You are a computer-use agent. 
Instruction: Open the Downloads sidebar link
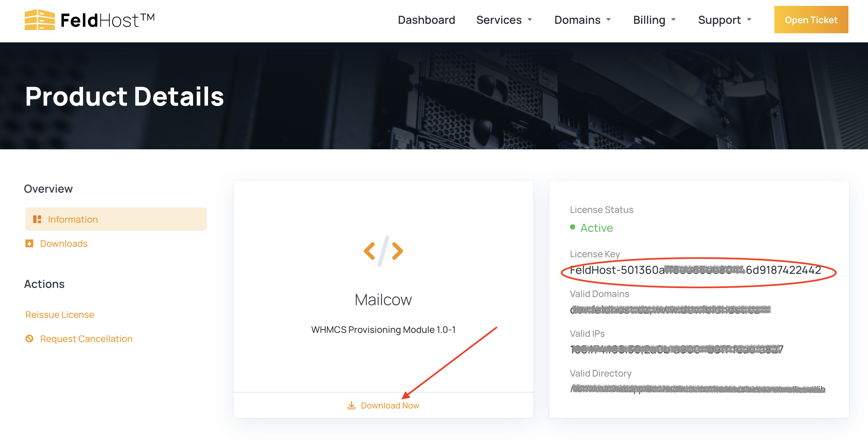click(x=63, y=244)
